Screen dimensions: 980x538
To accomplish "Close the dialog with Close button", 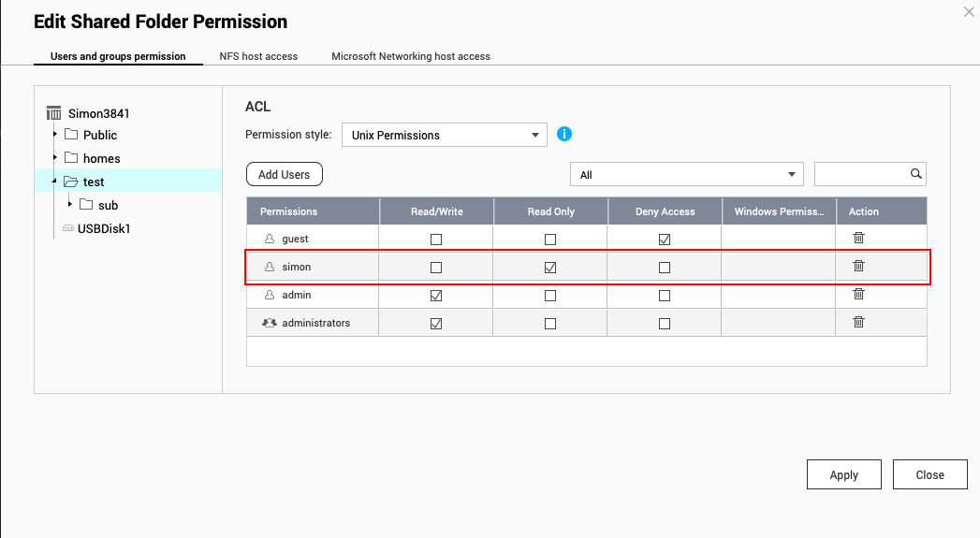I will [x=929, y=474].
